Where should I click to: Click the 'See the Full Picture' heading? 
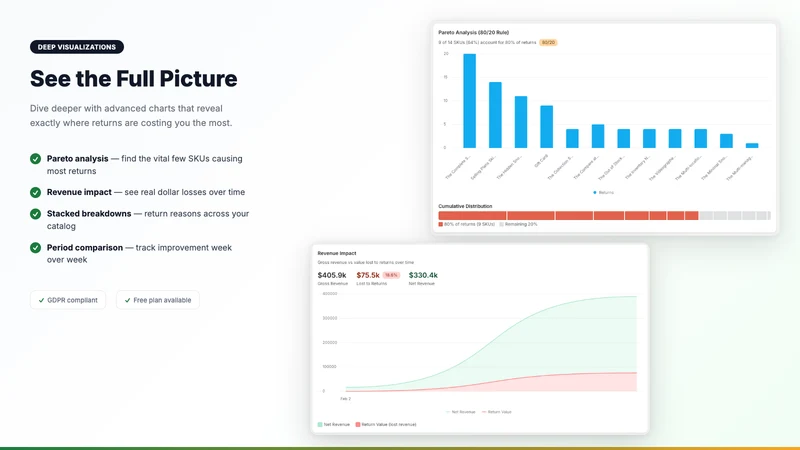click(x=134, y=79)
